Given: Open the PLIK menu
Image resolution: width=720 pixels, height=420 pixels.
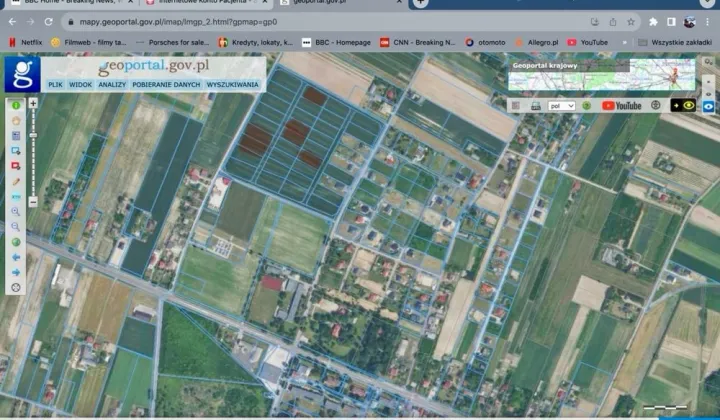Looking at the screenshot, I should pyautogui.click(x=56, y=84).
